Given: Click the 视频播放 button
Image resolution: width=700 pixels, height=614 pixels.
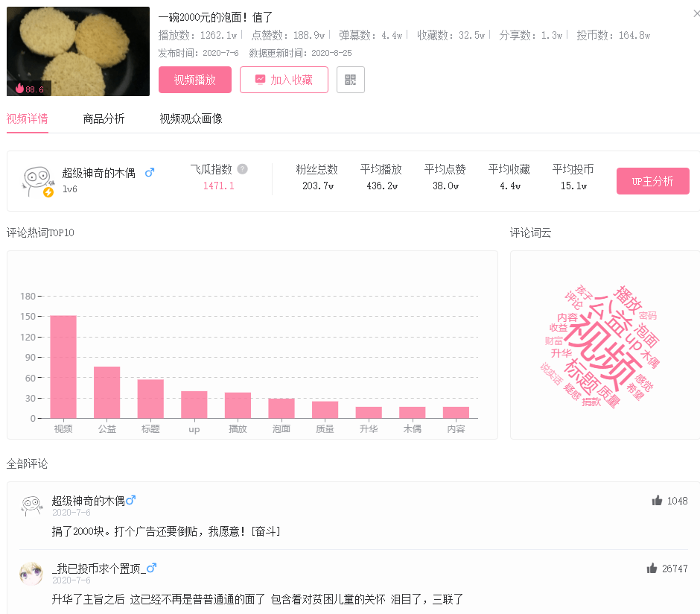Looking at the screenshot, I should coord(195,80).
